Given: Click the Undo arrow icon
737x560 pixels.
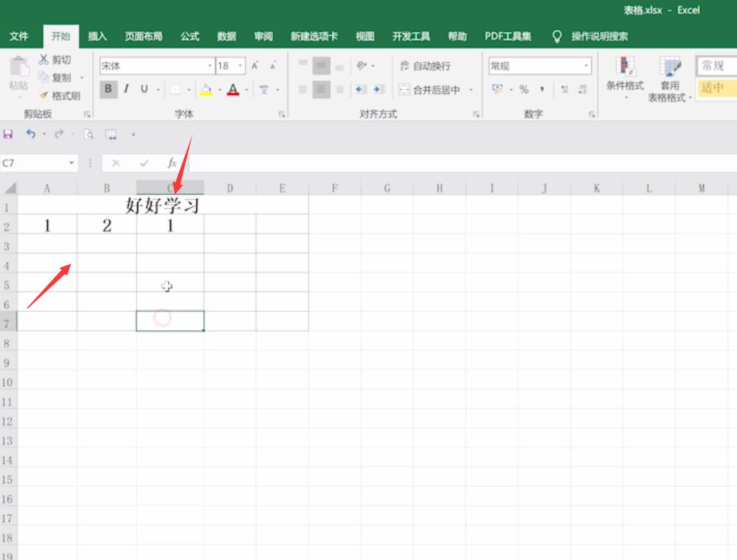Looking at the screenshot, I should [31, 135].
